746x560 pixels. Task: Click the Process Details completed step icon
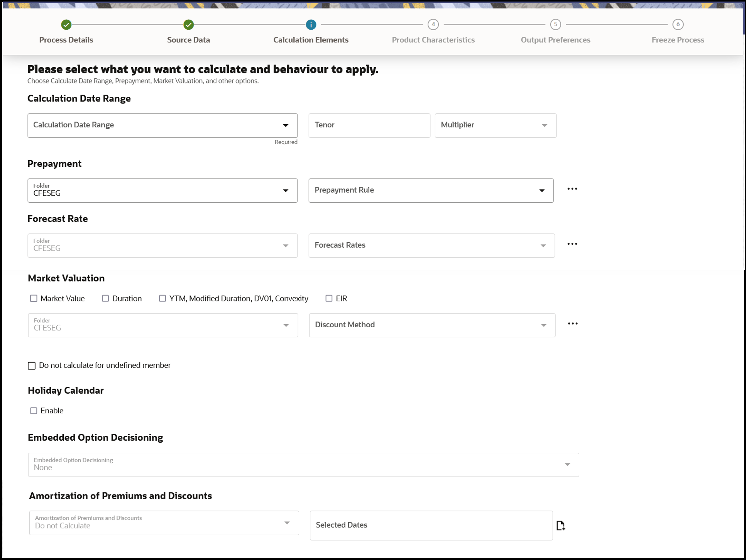click(66, 25)
